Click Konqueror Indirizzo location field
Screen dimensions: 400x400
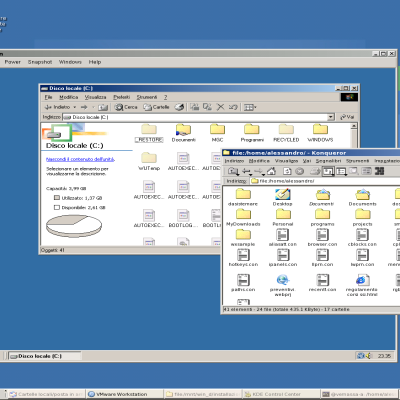[325, 181]
